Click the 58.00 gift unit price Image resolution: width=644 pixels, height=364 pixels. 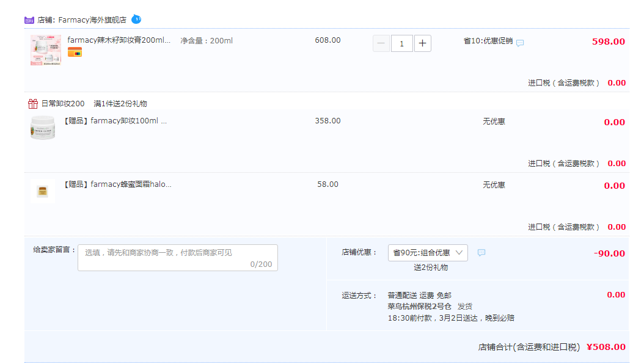point(327,184)
